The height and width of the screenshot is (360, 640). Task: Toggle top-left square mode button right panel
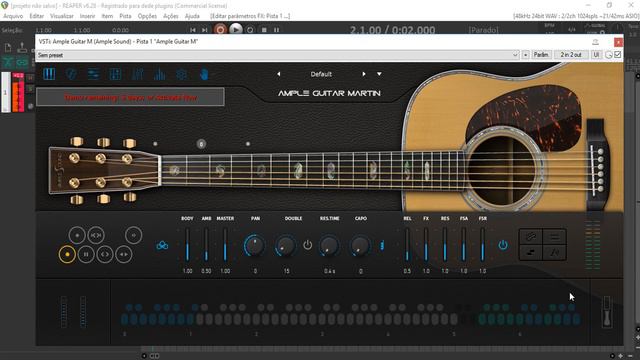point(531,236)
